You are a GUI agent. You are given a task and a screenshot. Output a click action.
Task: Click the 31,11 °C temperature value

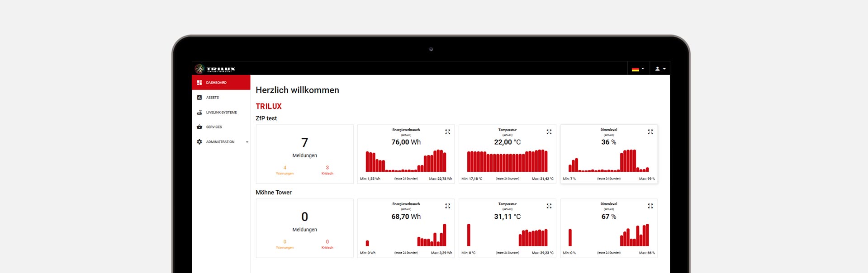pyautogui.click(x=507, y=217)
